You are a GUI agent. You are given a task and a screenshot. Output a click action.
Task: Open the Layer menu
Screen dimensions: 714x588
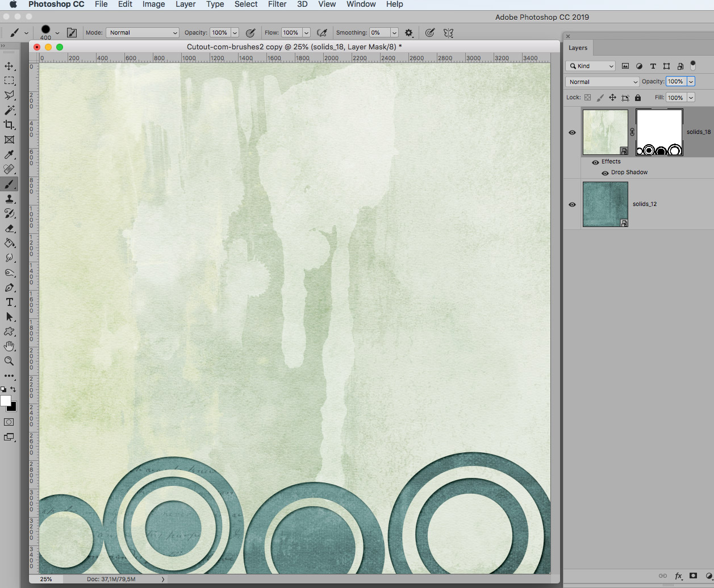pos(185,4)
